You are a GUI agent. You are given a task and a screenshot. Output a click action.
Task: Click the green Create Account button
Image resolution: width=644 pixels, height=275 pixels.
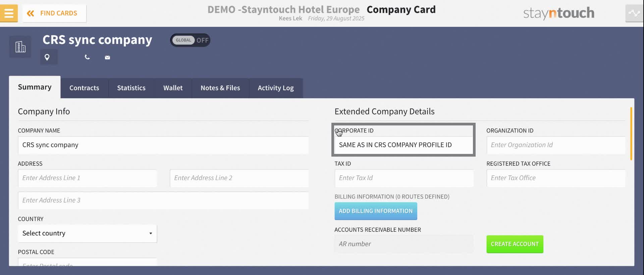click(x=515, y=244)
